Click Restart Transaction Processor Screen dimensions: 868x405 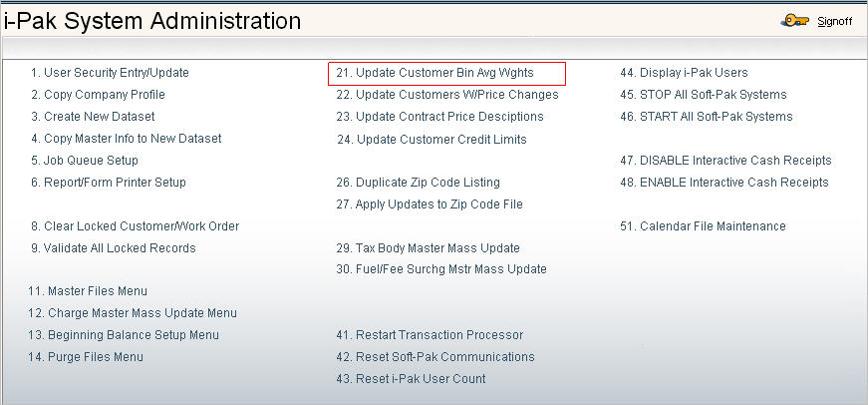(x=430, y=335)
